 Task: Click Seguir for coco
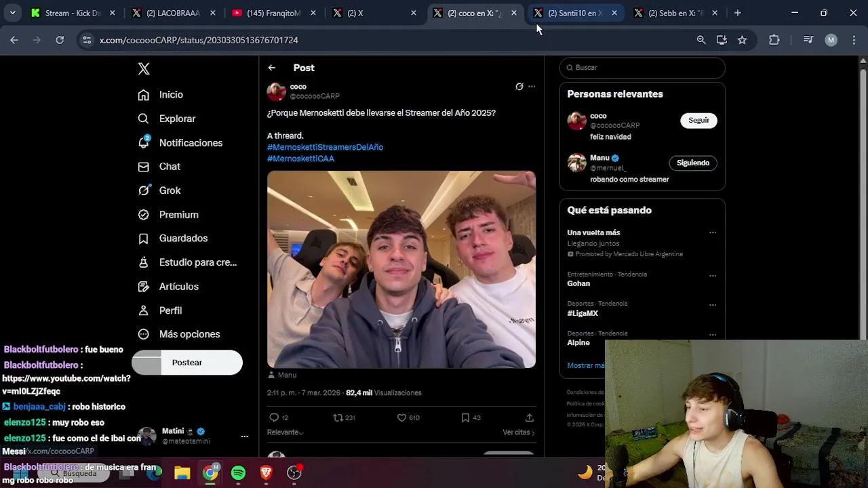[698, 121]
